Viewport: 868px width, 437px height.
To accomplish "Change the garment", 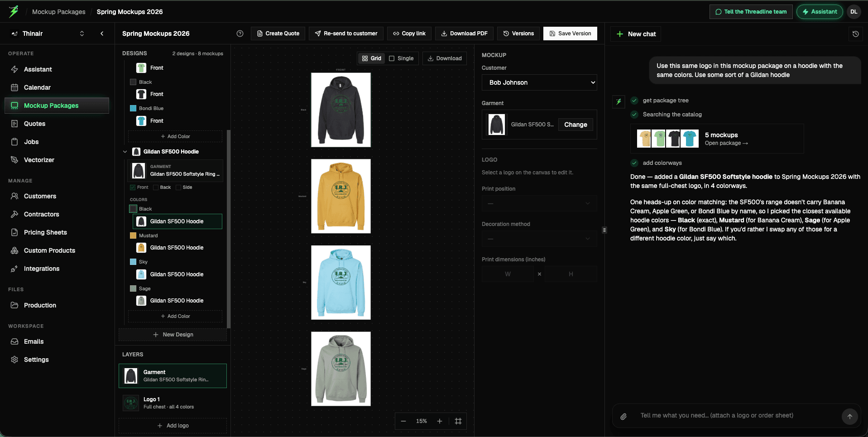I will tap(575, 125).
